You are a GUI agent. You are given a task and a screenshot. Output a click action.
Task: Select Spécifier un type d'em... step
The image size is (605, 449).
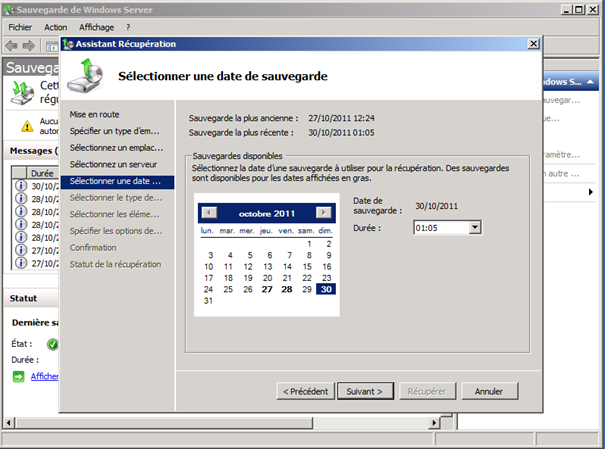pos(114,131)
